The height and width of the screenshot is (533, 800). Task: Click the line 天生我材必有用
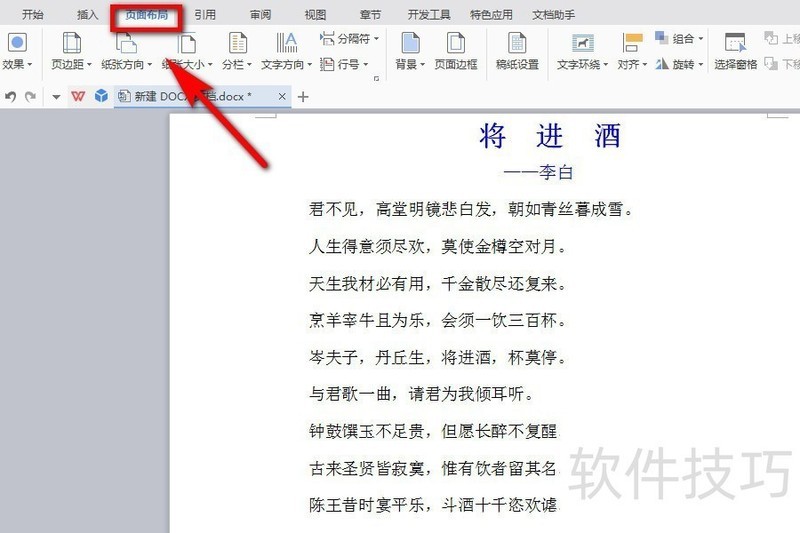[366, 283]
